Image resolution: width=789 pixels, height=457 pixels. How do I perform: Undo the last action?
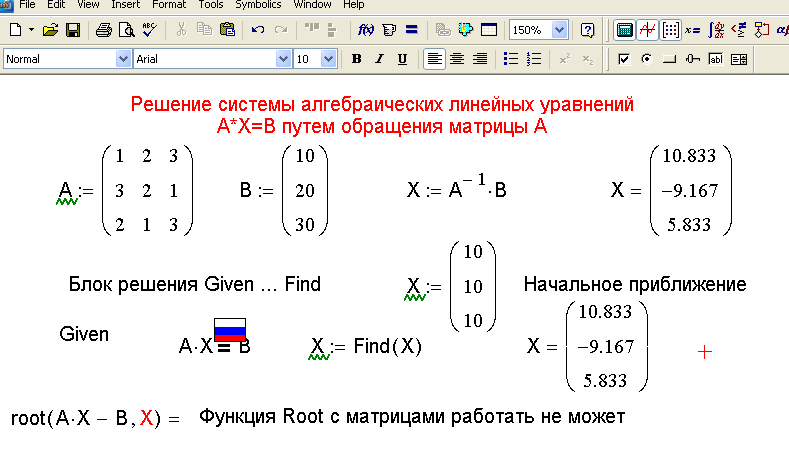pos(258,30)
